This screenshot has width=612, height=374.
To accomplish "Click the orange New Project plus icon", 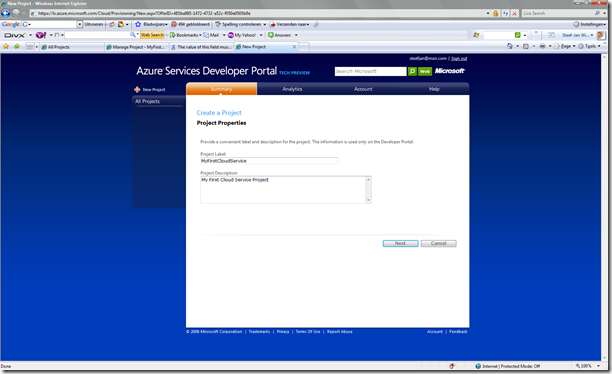I will point(137,89).
